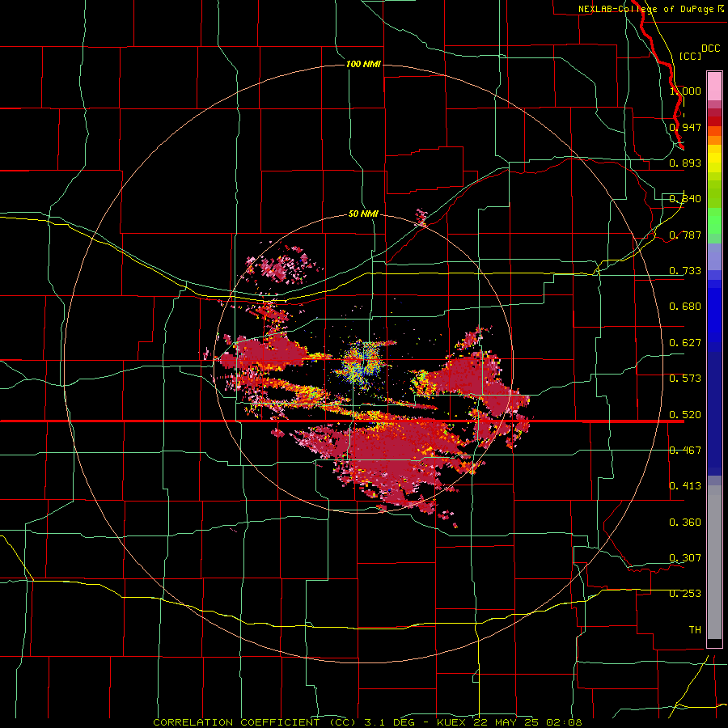Click the 0.413 scale value
The height and width of the screenshot is (728, 728).
coord(685,486)
